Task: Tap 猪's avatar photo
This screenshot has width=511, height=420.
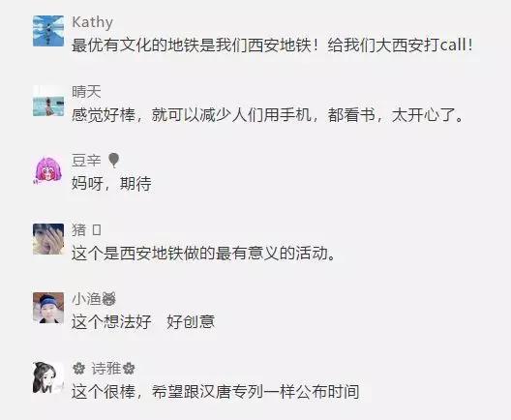Action: pyautogui.click(x=48, y=239)
